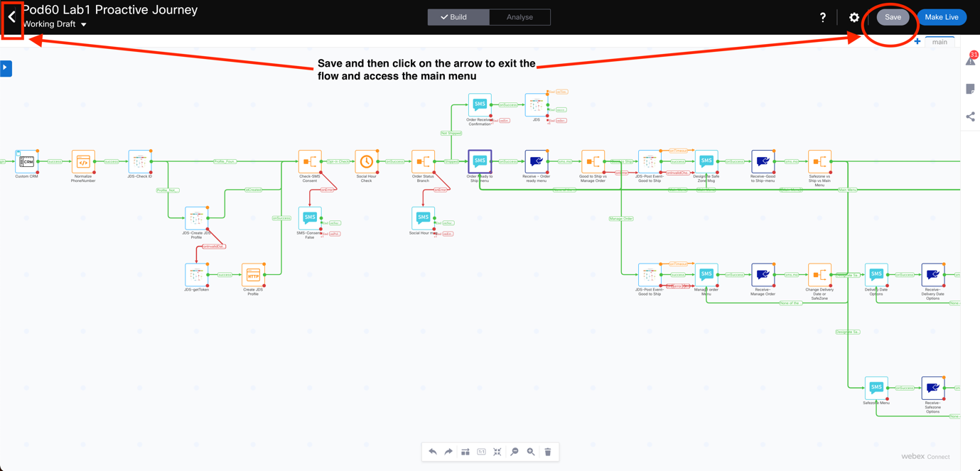
Task: Select the Receive - Order ready menu node
Action: pyautogui.click(x=536, y=162)
